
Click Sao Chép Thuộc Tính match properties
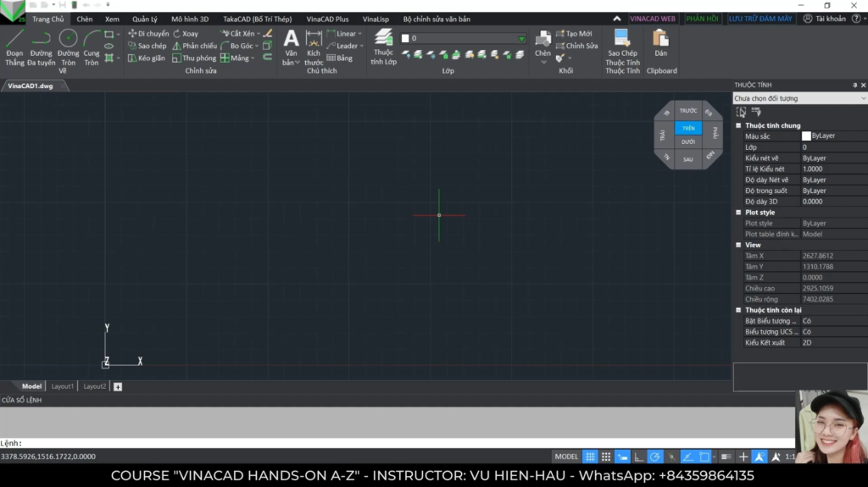coord(622,47)
